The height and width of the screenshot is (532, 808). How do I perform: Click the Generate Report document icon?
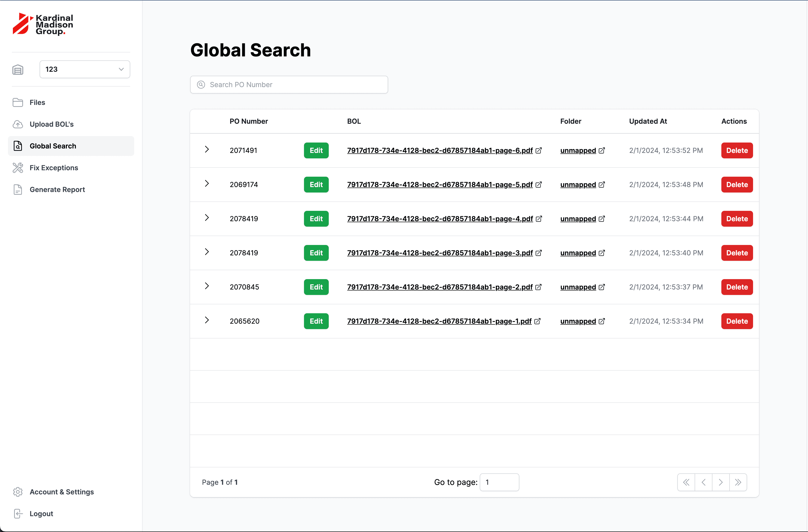(18, 189)
